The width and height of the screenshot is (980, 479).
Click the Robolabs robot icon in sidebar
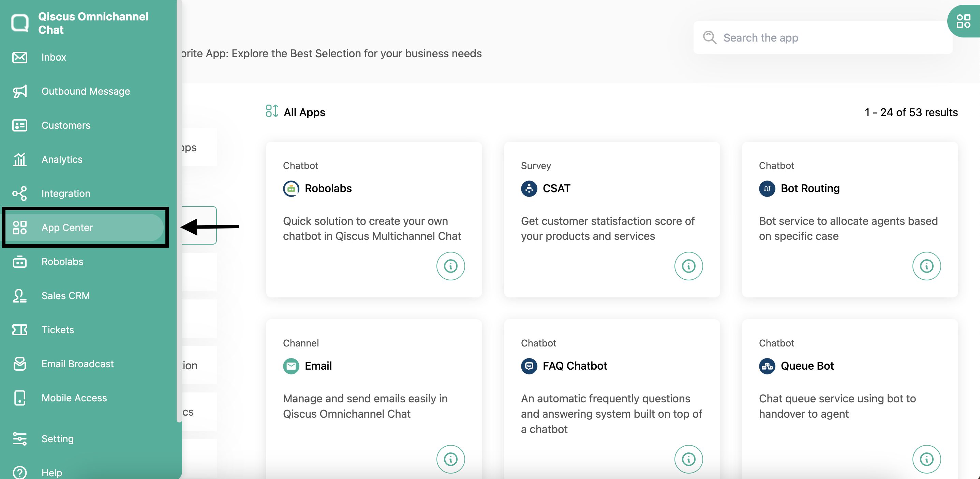coord(19,262)
